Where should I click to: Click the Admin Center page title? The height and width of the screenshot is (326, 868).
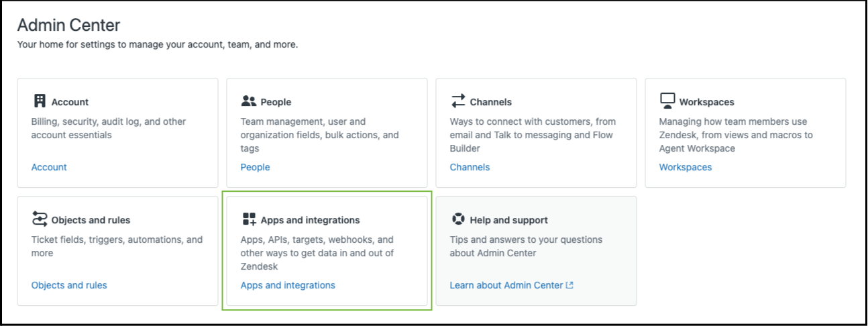pos(68,25)
